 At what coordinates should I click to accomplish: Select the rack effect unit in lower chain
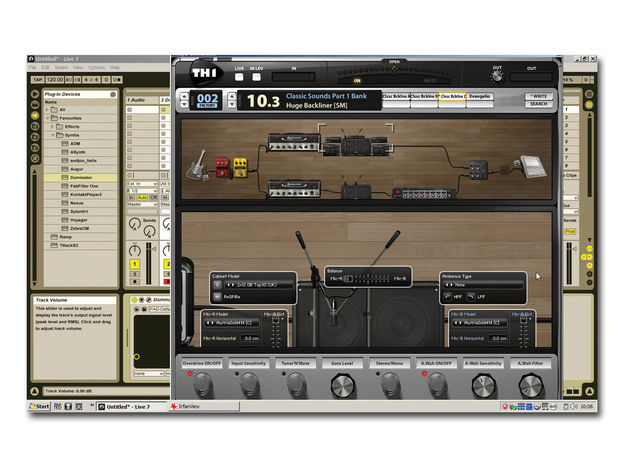[424, 193]
